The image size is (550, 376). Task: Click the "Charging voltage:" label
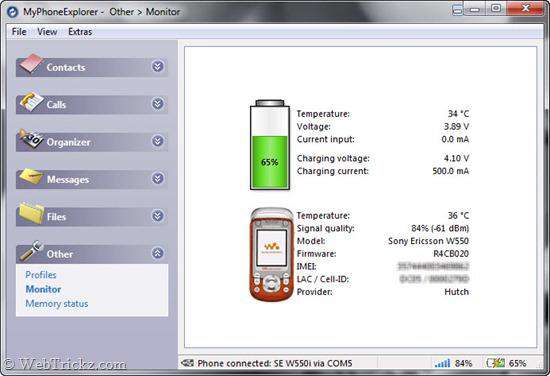coord(333,159)
